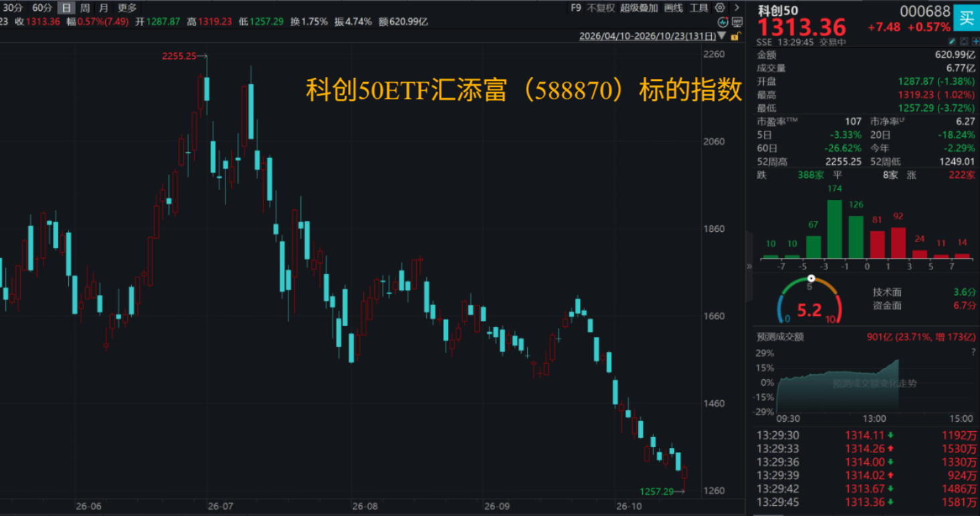Click the 超级叠加 overlay button
This screenshot has height=516, width=980.
(x=639, y=8)
